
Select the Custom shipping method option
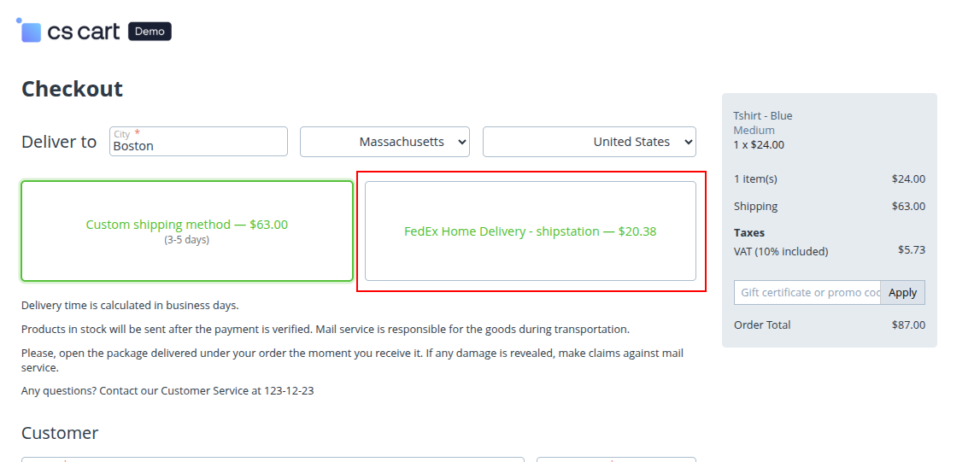point(187,231)
